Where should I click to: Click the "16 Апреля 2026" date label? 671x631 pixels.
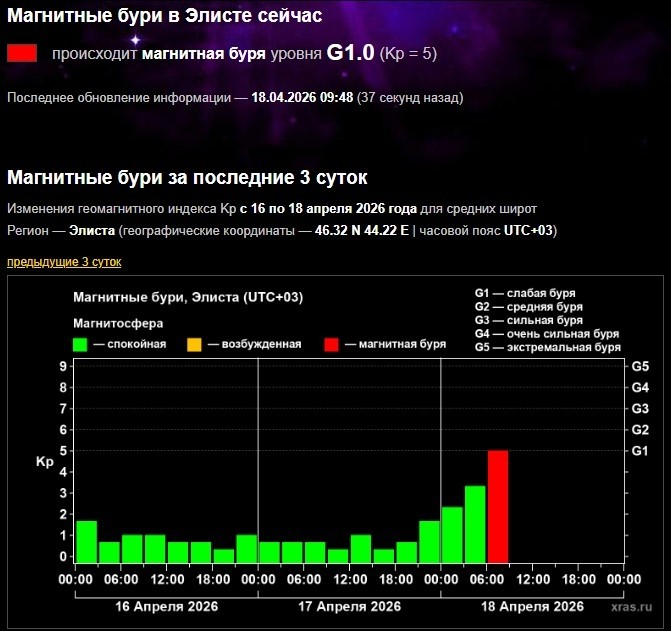tap(165, 606)
